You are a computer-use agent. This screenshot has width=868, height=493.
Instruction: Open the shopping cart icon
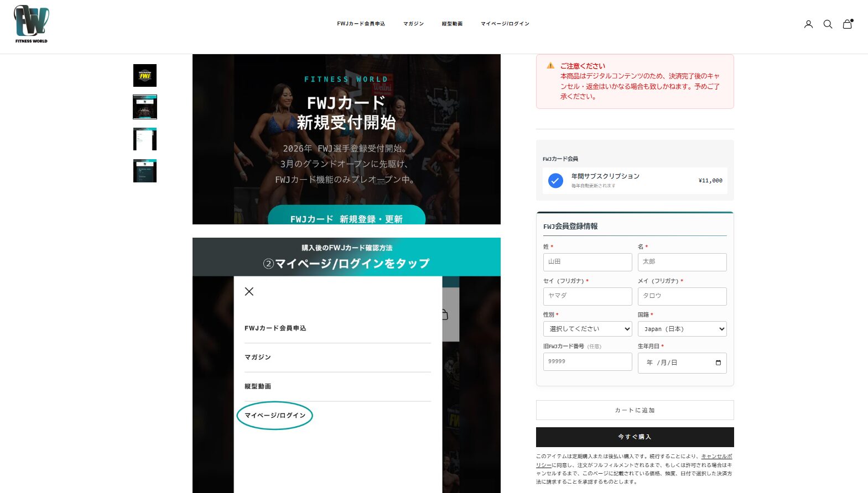click(x=847, y=24)
